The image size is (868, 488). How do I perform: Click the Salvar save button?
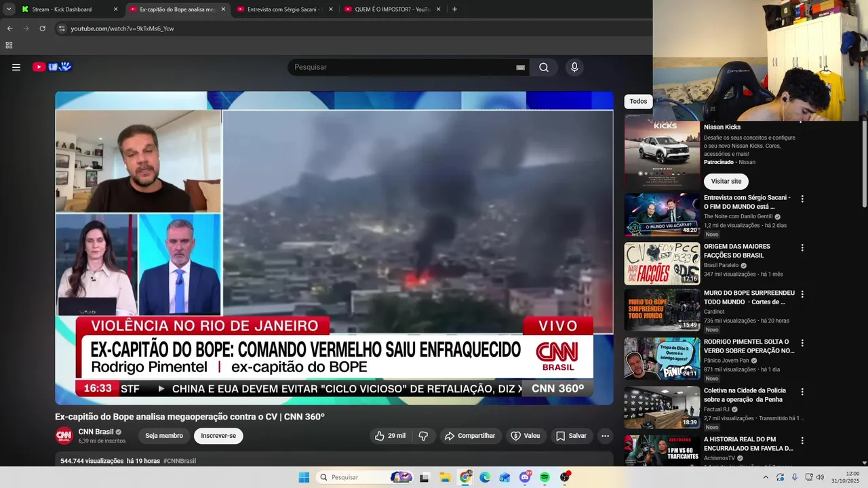(571, 436)
